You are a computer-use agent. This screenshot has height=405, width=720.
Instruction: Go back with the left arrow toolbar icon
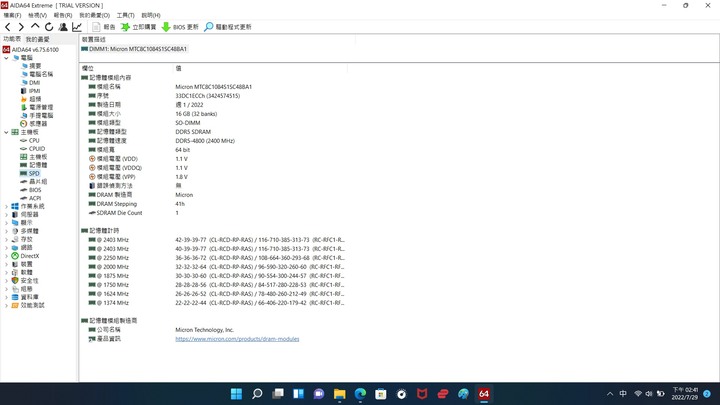8,27
